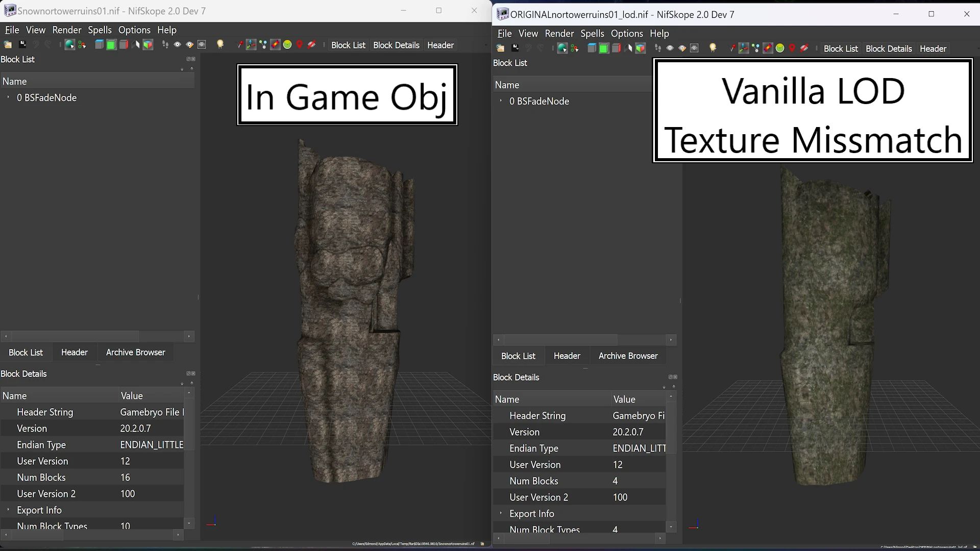This screenshot has height=551, width=980.
Task: Click the screenshot camera icon in left toolbar
Action: 202,44
